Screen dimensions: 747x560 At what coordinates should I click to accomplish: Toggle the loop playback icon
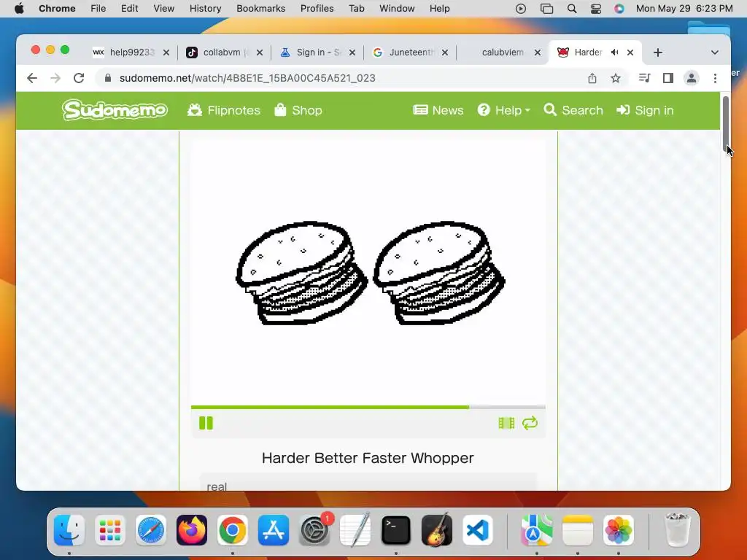coord(530,423)
